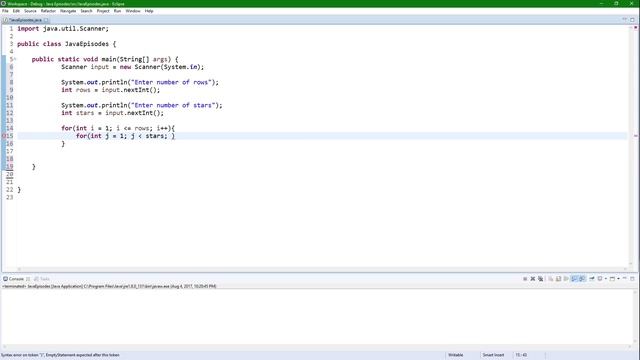Screen dimensions: 640x360
Task: Click Remove All Terminated Launches icon
Action: 540,279
